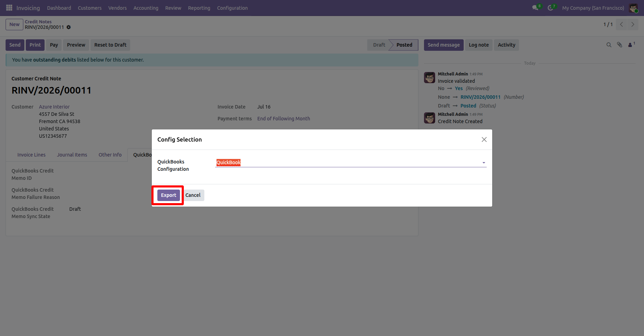The width and height of the screenshot is (644, 336).
Task: Open the End of Following Month link
Action: pyautogui.click(x=284, y=119)
